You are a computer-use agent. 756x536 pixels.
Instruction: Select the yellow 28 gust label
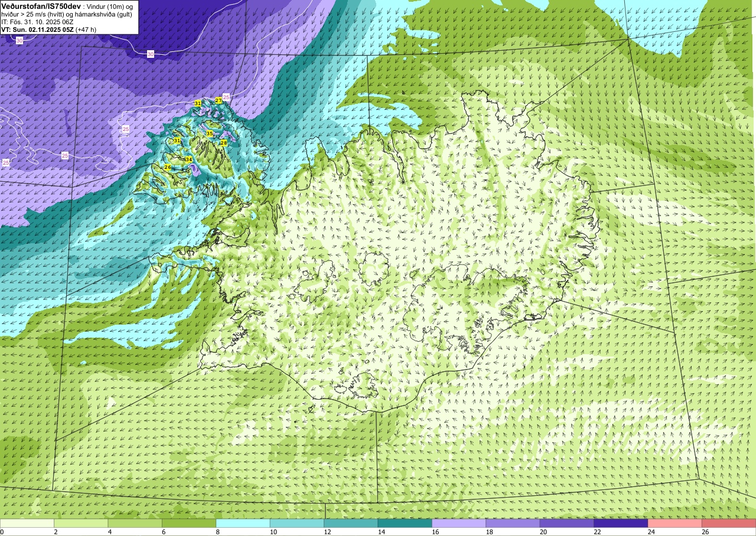click(x=224, y=143)
